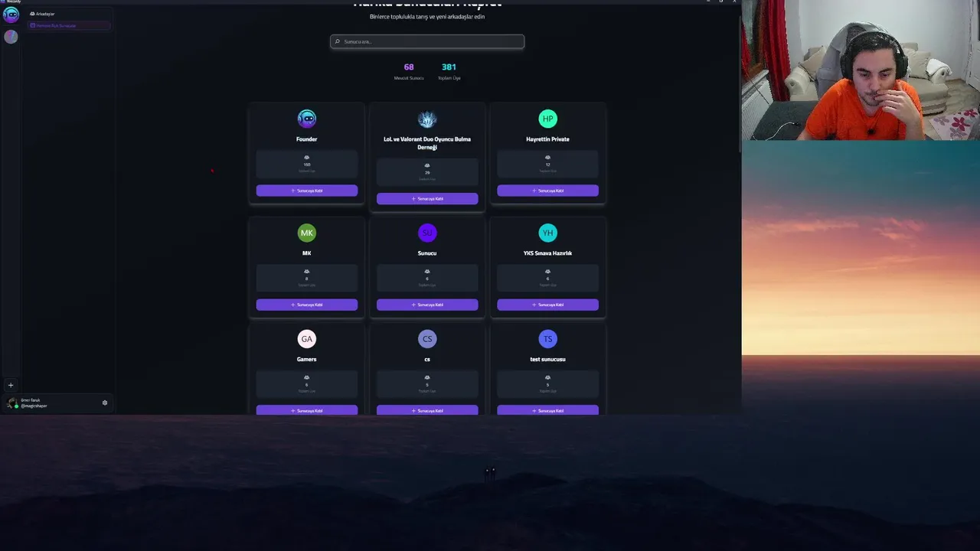This screenshot has height=551, width=980.
Task: Click the Gamers server title
Action: (307, 359)
